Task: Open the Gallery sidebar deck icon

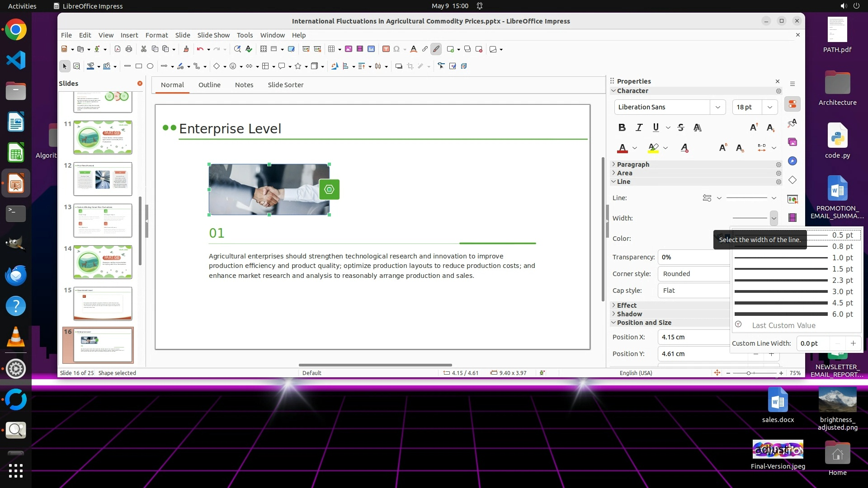Action: (x=793, y=142)
